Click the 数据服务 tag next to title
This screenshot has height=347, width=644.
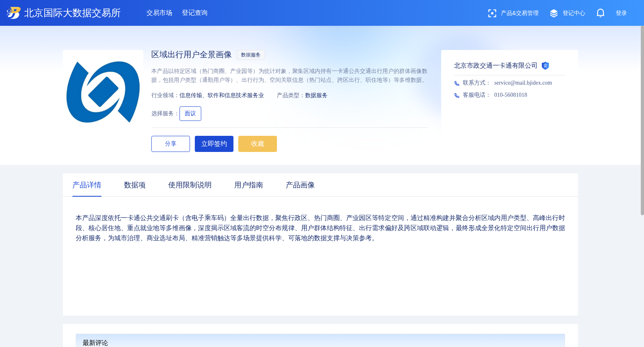click(251, 55)
